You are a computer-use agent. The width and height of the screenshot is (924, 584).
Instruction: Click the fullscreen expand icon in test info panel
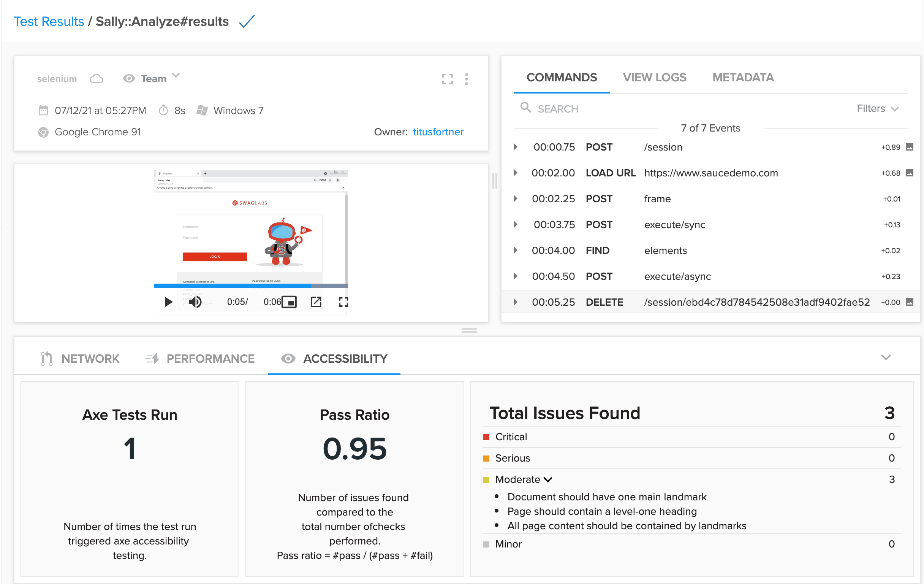click(x=447, y=79)
